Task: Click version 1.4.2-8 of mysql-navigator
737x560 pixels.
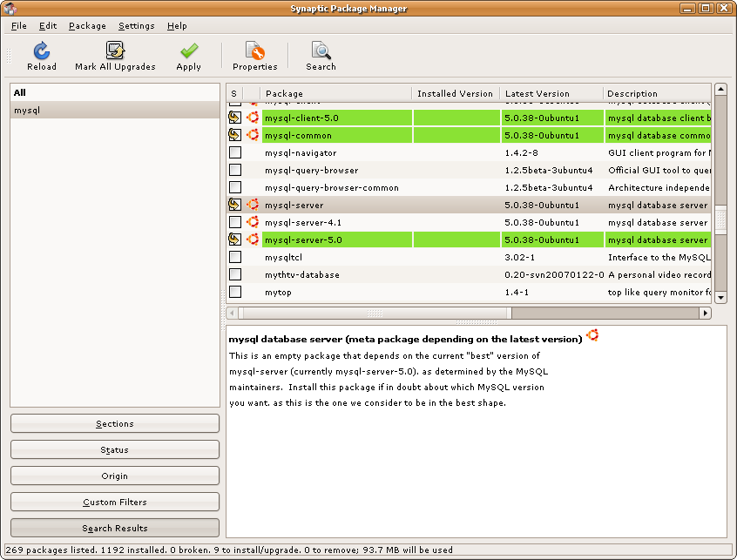Action: 522,152
